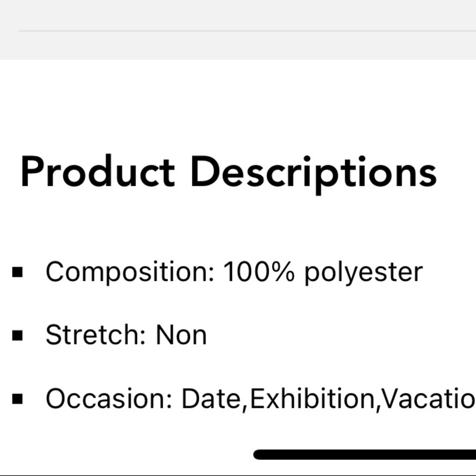Tap the 'Occasion:' label

click(109, 398)
